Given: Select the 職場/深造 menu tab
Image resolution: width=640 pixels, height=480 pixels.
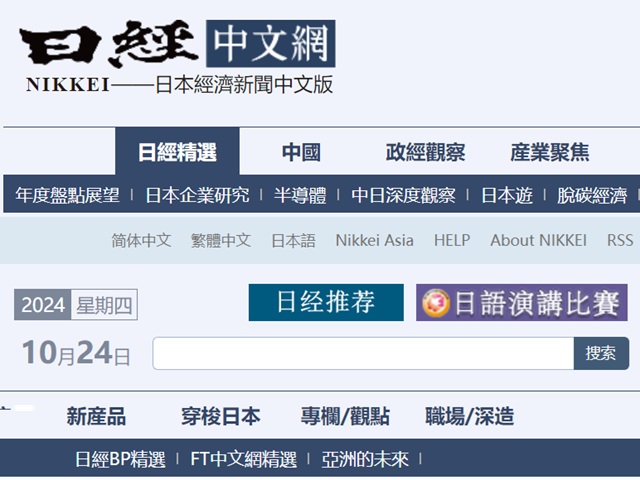Looking at the screenshot, I should pos(469,416).
